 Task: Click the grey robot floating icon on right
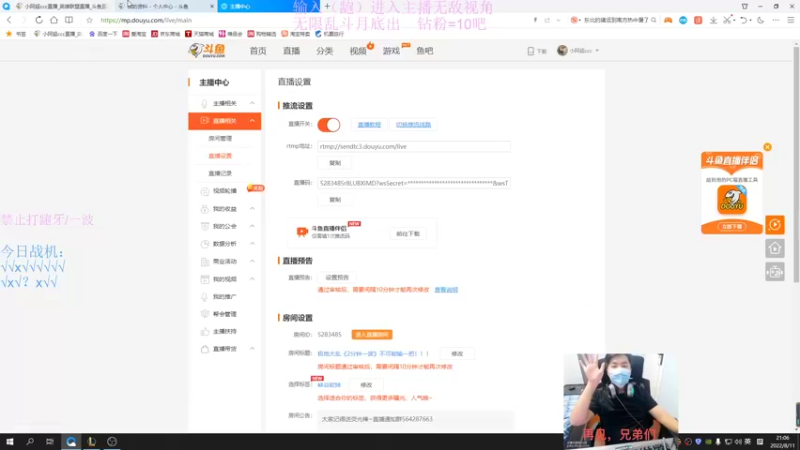click(x=774, y=272)
